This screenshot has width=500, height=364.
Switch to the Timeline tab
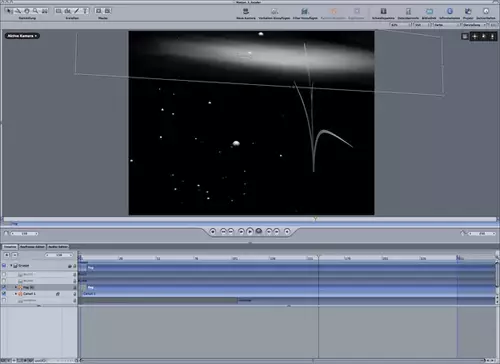pos(10,247)
